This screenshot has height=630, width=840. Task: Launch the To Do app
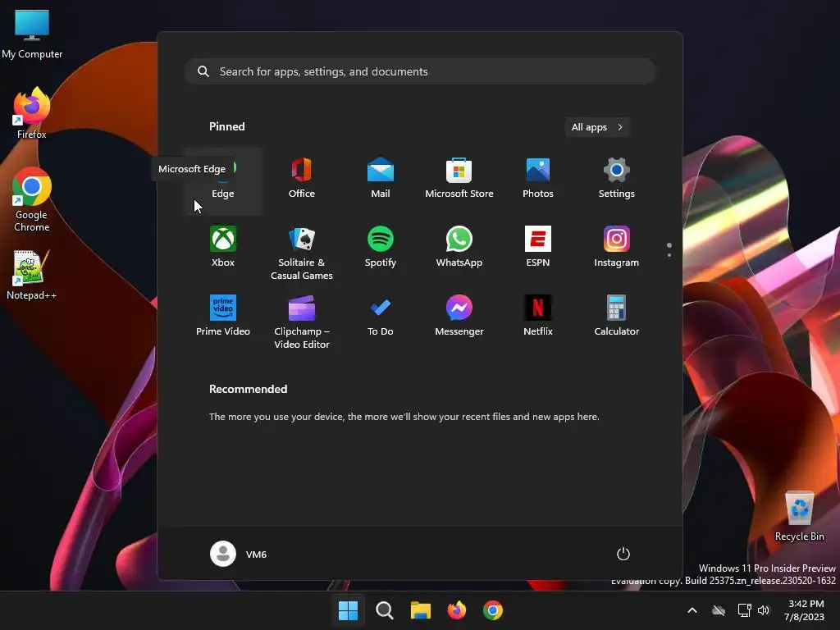[x=381, y=317]
